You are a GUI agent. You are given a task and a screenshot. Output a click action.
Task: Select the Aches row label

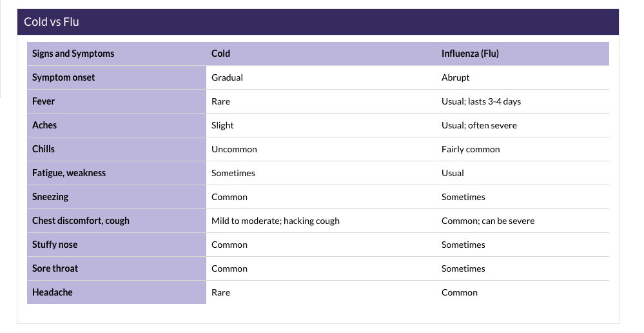click(x=44, y=125)
